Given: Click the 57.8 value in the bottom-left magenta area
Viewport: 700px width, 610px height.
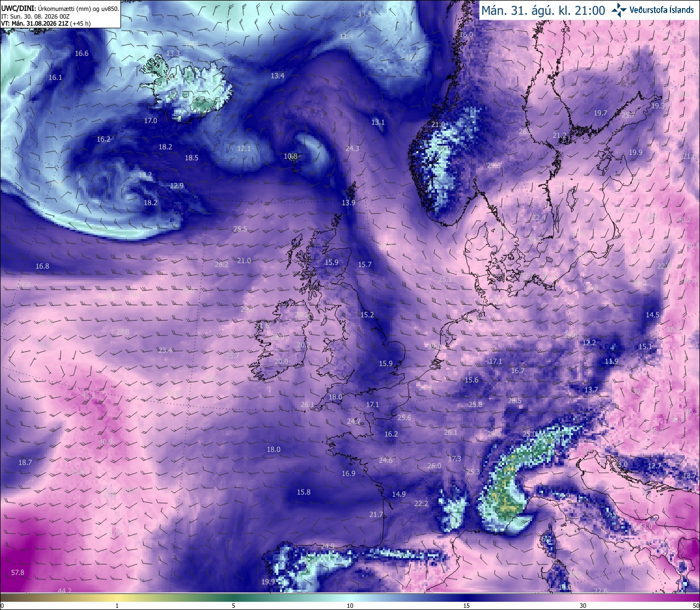Looking at the screenshot, I should [17, 572].
